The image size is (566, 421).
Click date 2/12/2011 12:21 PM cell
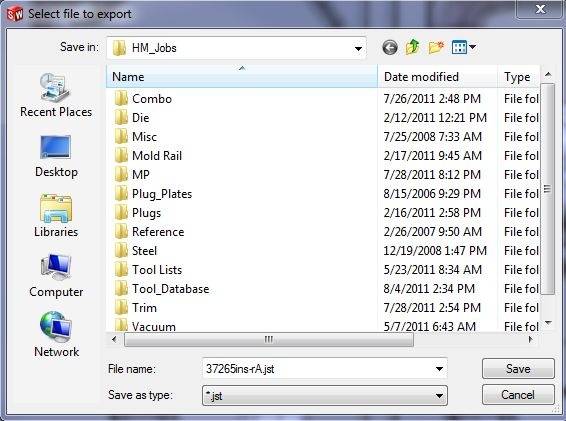435,118
